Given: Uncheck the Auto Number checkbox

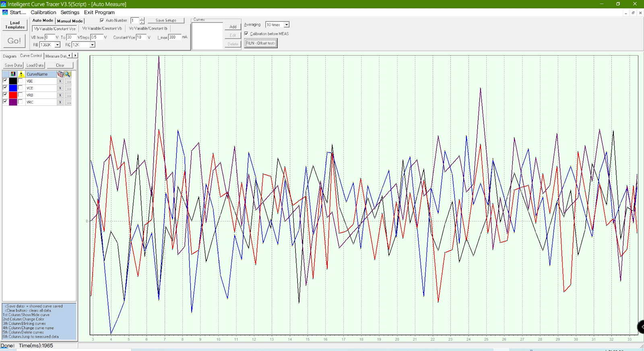Looking at the screenshot, I should coord(102,21).
